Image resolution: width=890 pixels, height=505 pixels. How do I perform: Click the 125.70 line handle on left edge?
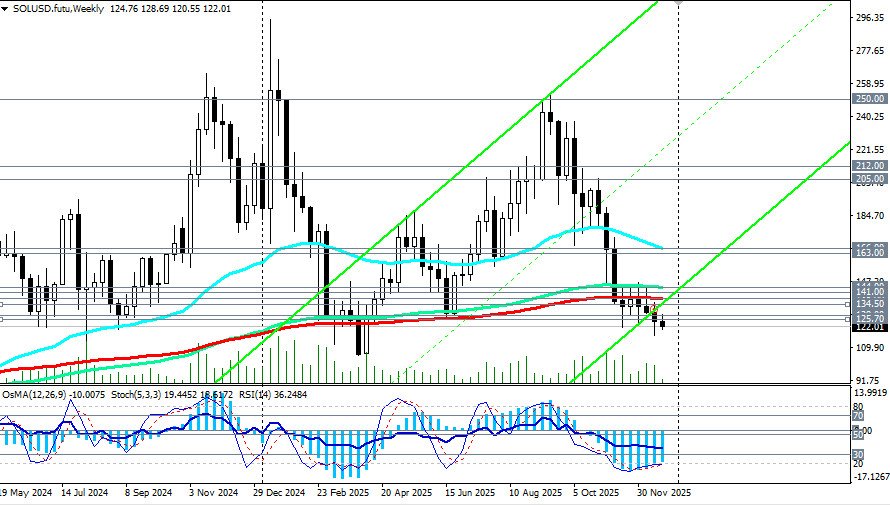[3, 319]
